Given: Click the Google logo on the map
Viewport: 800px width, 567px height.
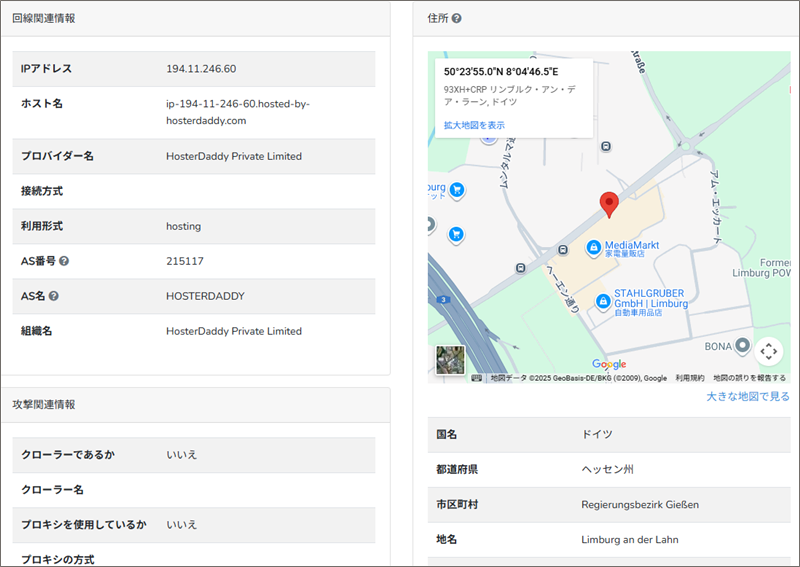Looking at the screenshot, I should tap(608, 364).
